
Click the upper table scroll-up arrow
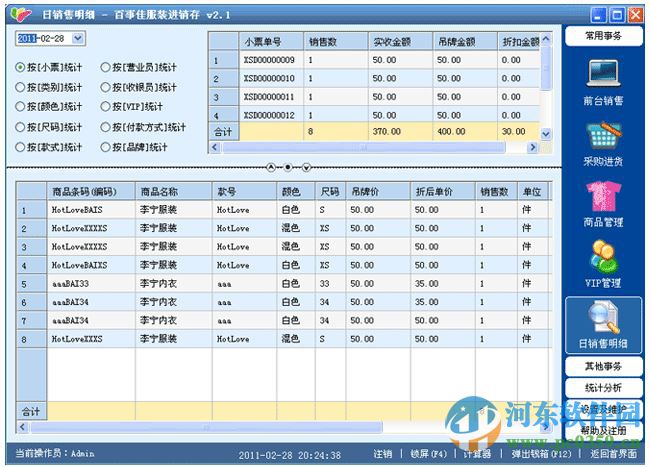click(546, 39)
